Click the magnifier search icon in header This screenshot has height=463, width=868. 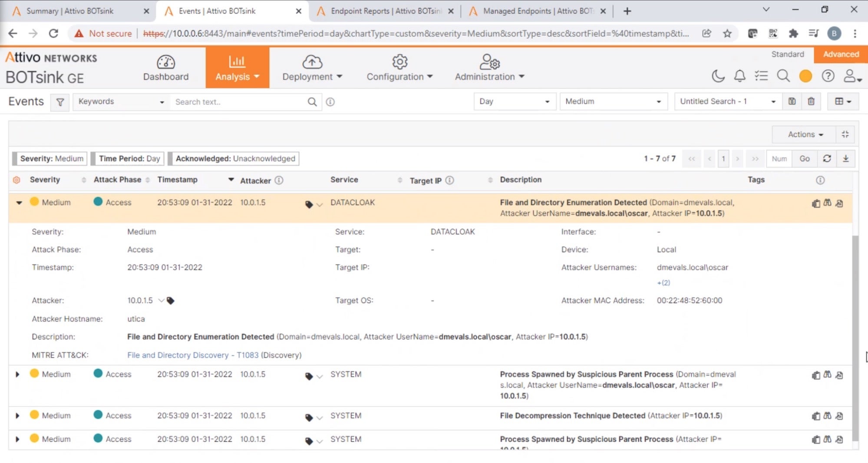pos(783,76)
